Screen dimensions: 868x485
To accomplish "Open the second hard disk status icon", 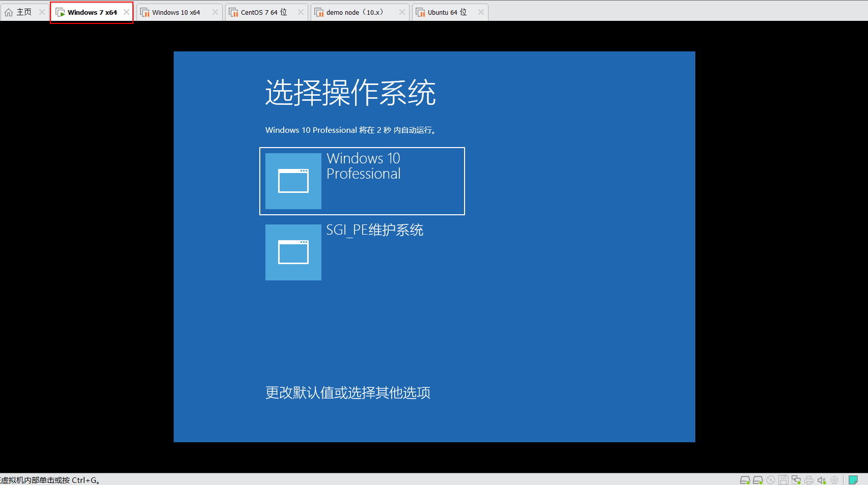I will [x=757, y=480].
